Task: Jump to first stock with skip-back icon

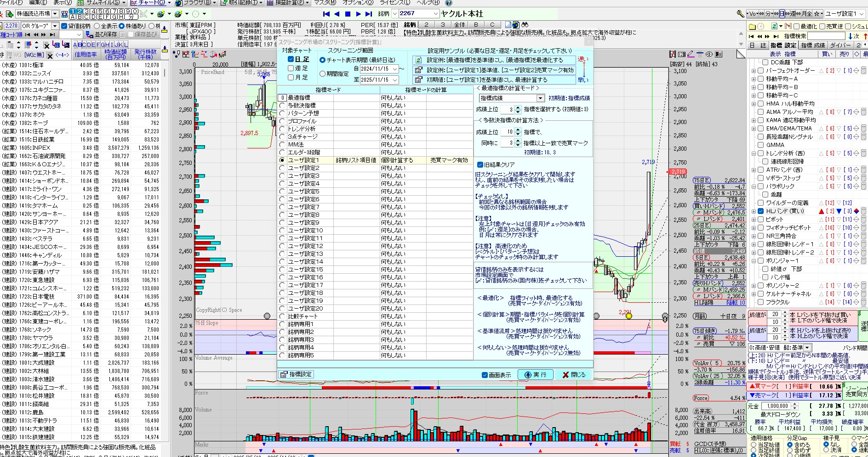Action: click(x=326, y=14)
